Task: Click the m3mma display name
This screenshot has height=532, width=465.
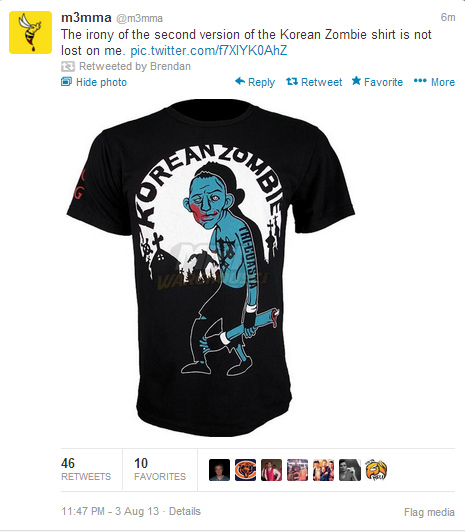Action: (x=86, y=18)
